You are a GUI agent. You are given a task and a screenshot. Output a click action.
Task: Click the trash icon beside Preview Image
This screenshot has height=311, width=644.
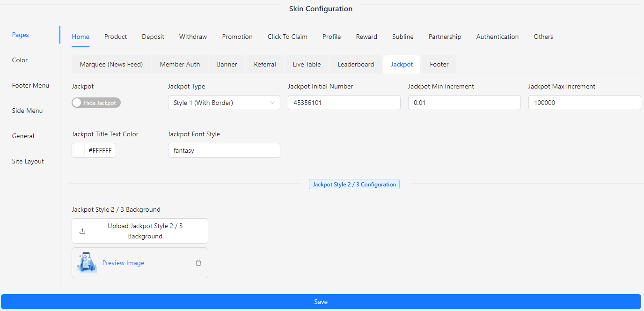pos(198,263)
